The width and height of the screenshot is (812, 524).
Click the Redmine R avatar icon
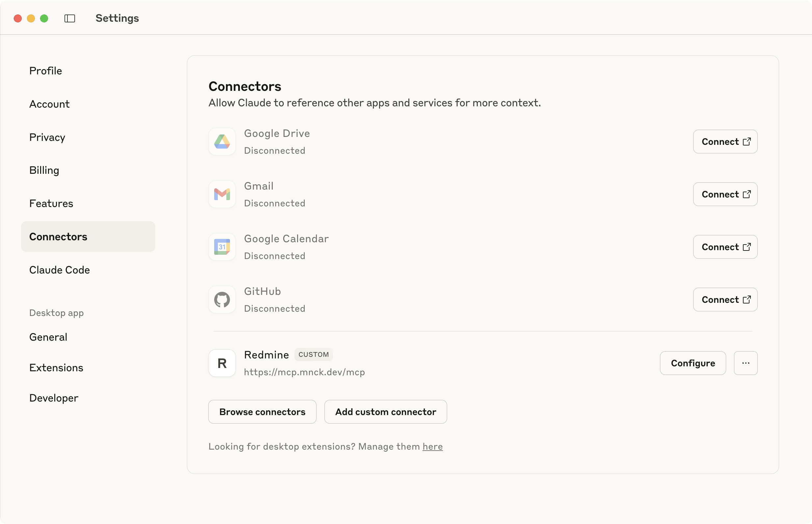pos(222,363)
